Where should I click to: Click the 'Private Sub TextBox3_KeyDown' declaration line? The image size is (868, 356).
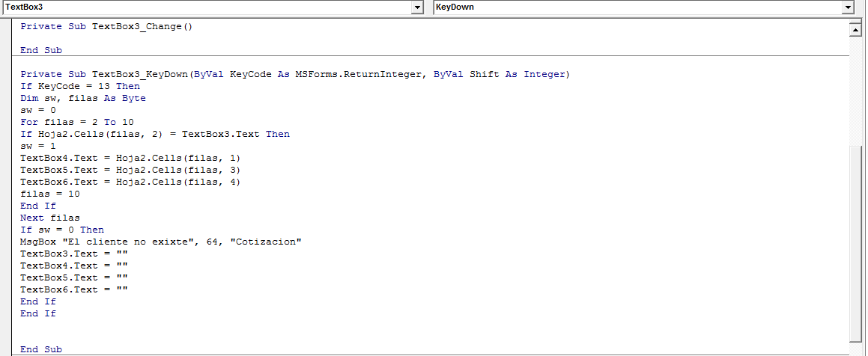click(x=295, y=74)
